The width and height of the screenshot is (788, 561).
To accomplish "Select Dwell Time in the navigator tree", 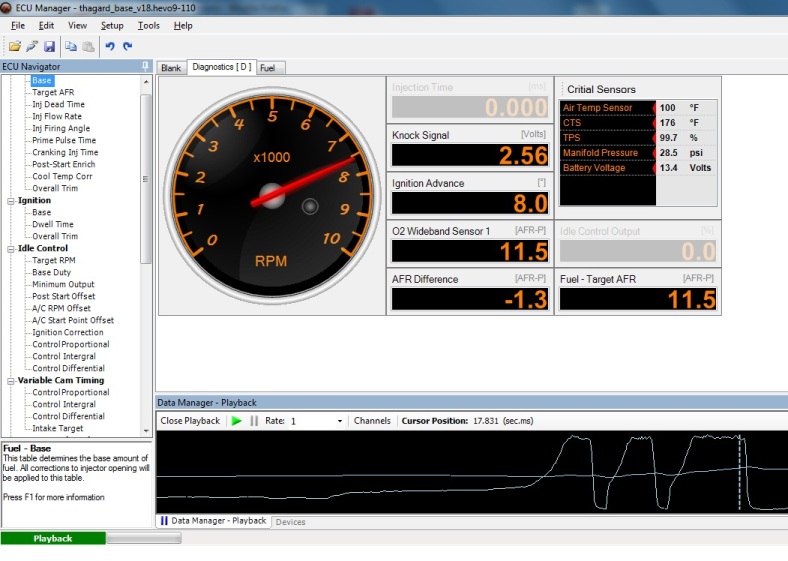I will tap(54, 225).
